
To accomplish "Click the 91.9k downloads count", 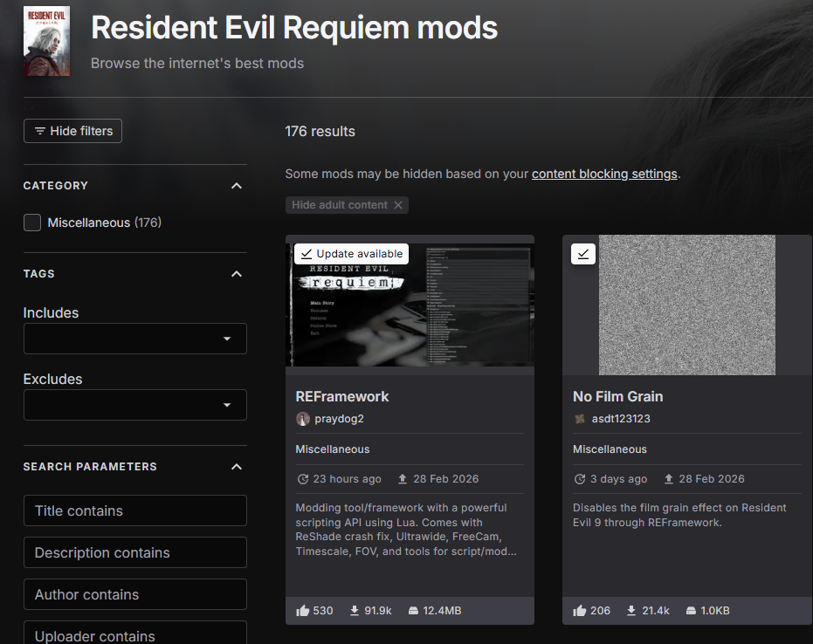I will (378, 611).
